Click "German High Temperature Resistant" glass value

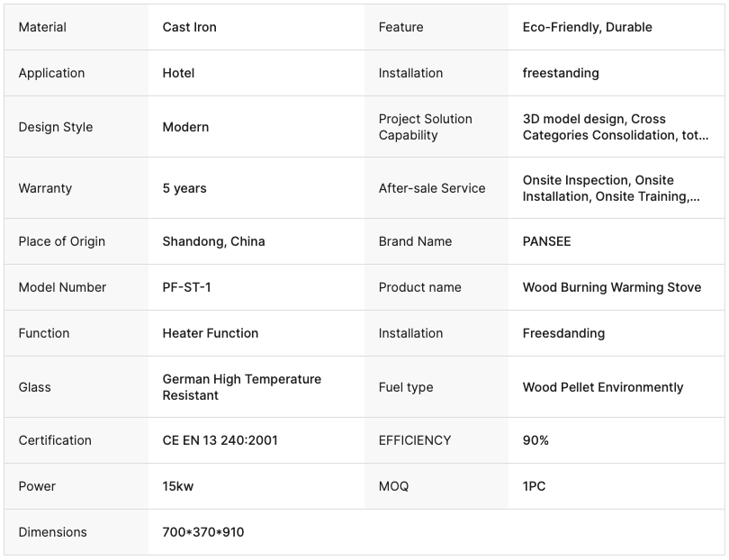[241, 387]
